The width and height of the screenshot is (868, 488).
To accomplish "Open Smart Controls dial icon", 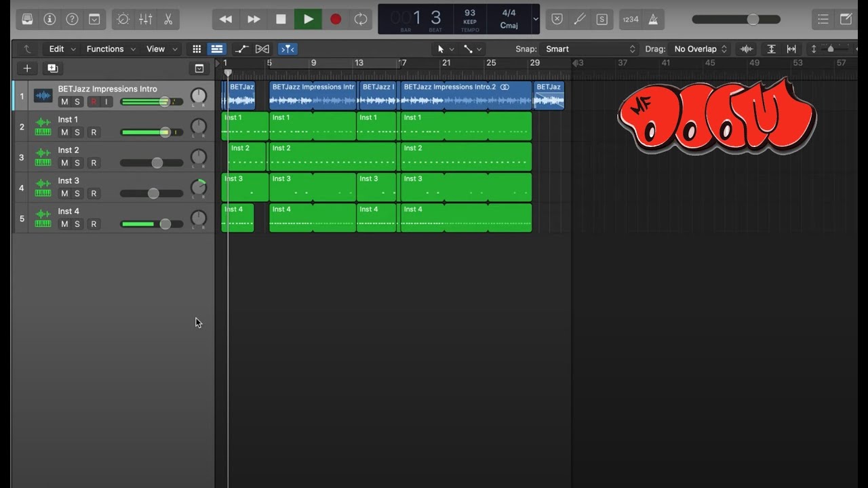I will [x=123, y=19].
